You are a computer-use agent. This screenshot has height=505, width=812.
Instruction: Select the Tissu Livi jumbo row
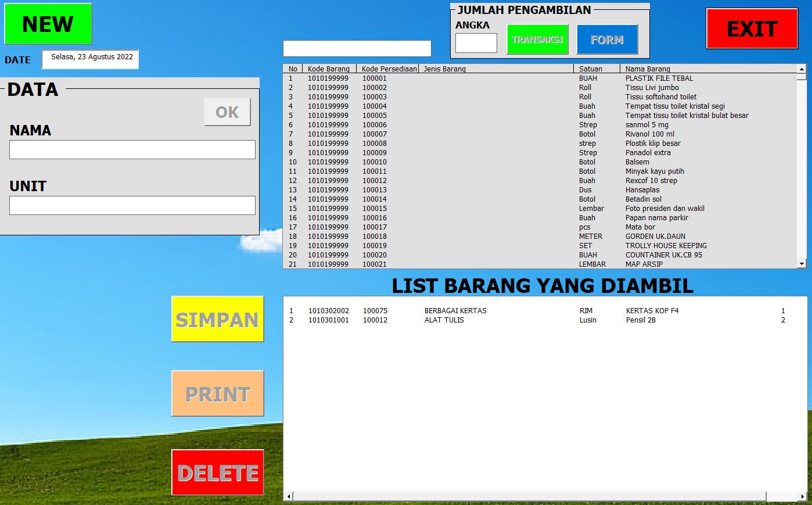[x=540, y=88]
